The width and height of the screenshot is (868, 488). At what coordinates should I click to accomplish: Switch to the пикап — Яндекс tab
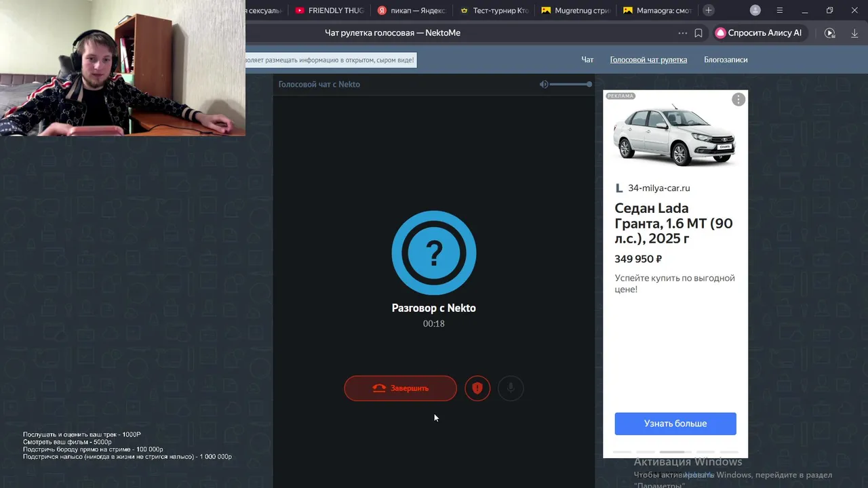[412, 10]
